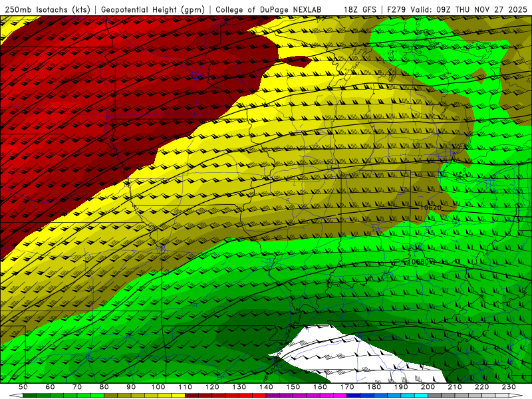Click the 60 value on the color scale
The height and width of the screenshot is (399, 532).
click(50, 387)
